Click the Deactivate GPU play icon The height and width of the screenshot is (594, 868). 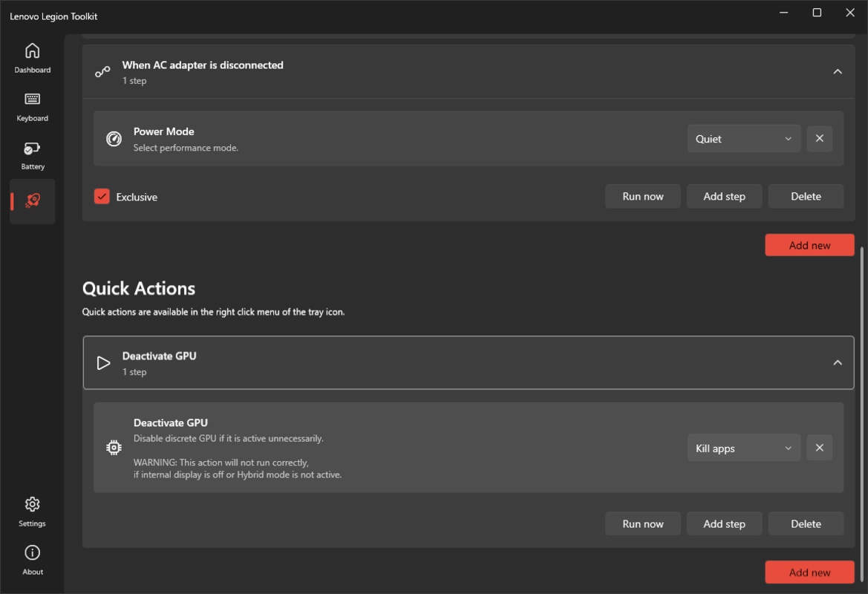click(103, 363)
